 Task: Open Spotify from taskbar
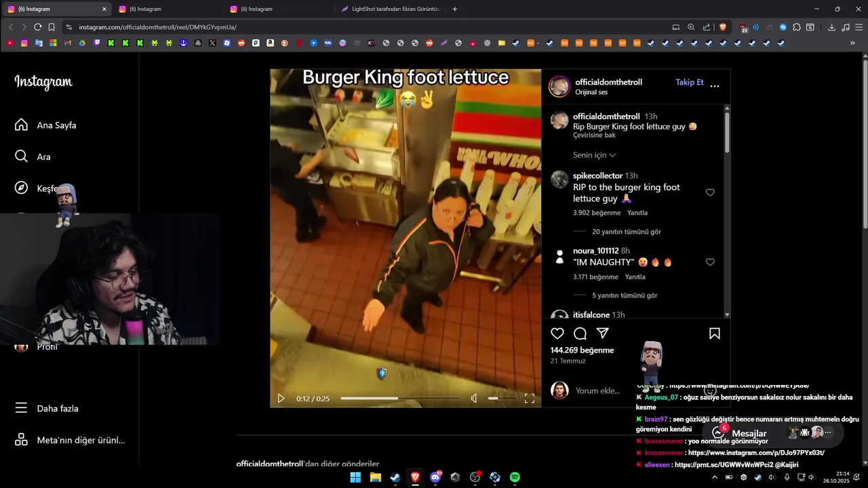515,477
